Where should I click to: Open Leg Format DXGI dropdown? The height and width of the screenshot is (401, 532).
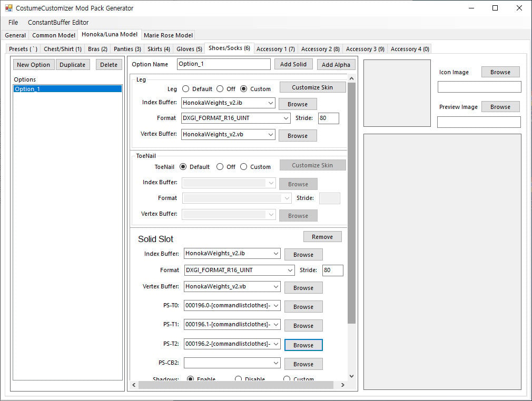(x=286, y=118)
